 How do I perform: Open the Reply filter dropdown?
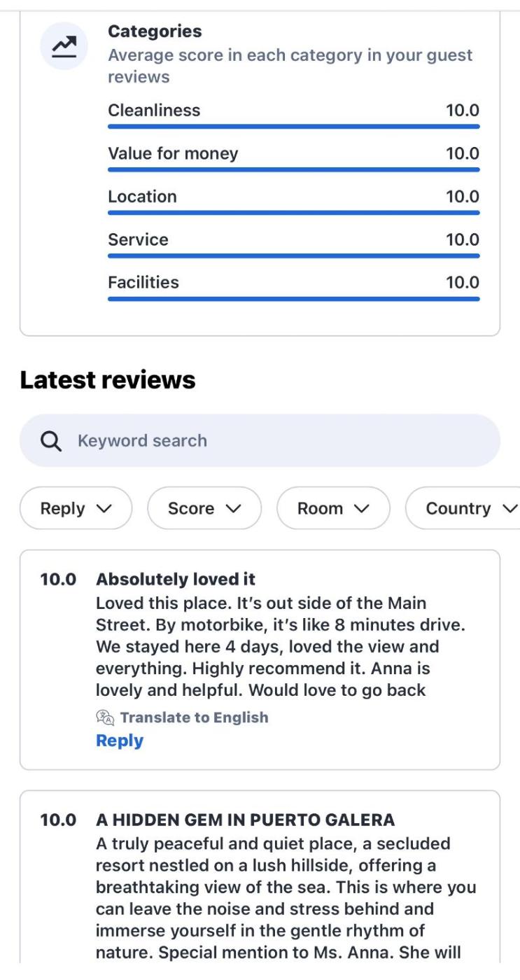coord(76,508)
